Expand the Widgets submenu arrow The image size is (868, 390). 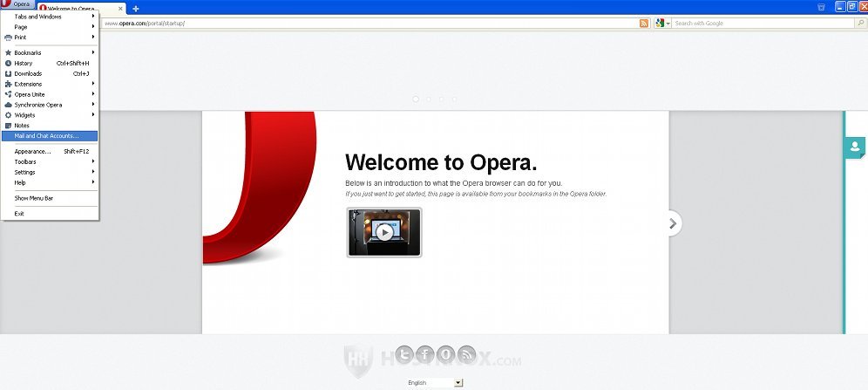point(93,115)
